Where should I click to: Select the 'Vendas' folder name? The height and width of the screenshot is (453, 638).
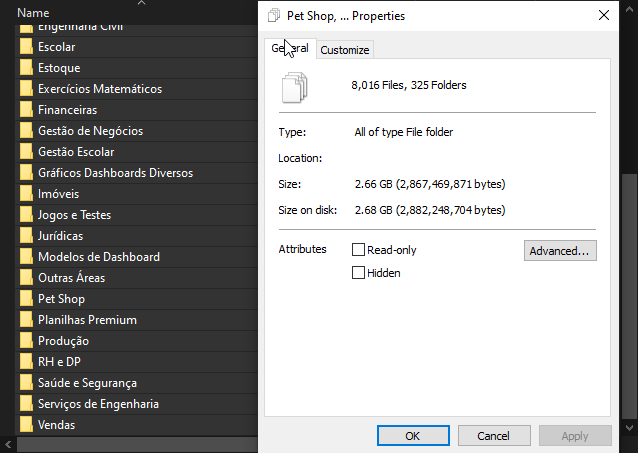click(57, 425)
